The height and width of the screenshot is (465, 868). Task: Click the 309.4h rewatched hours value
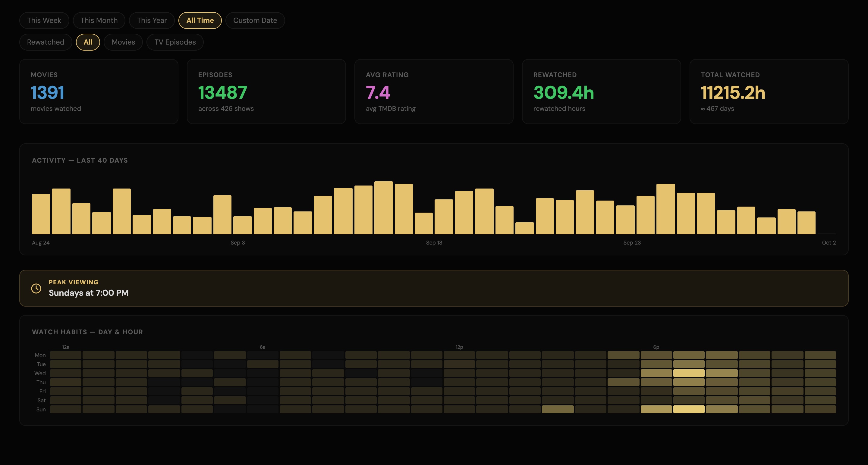pos(563,92)
